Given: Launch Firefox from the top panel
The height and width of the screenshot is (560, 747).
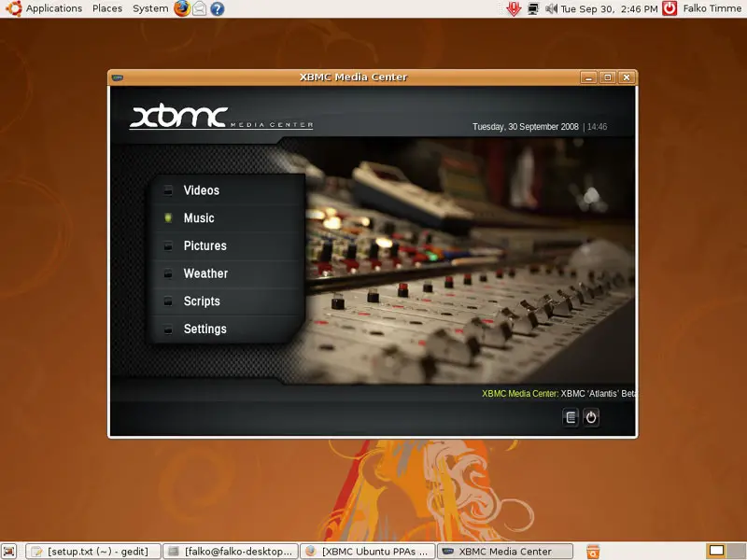Looking at the screenshot, I should tap(182, 8).
